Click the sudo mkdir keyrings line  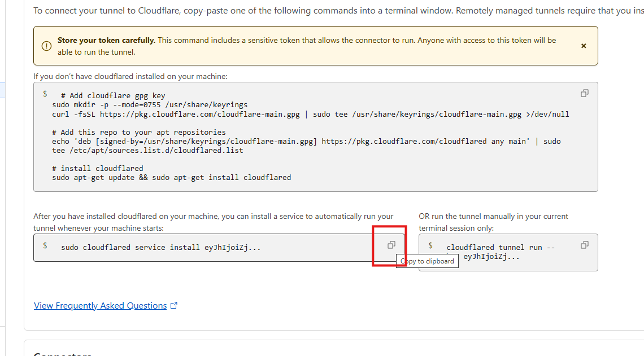click(149, 105)
